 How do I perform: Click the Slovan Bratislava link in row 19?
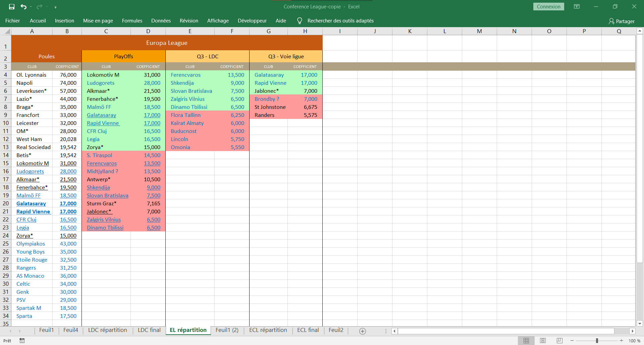(108, 195)
